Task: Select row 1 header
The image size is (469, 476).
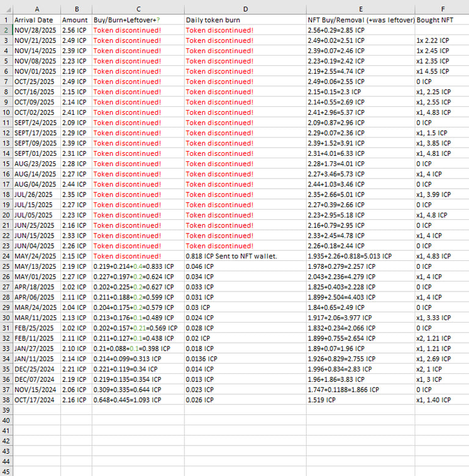Action: click(6, 20)
